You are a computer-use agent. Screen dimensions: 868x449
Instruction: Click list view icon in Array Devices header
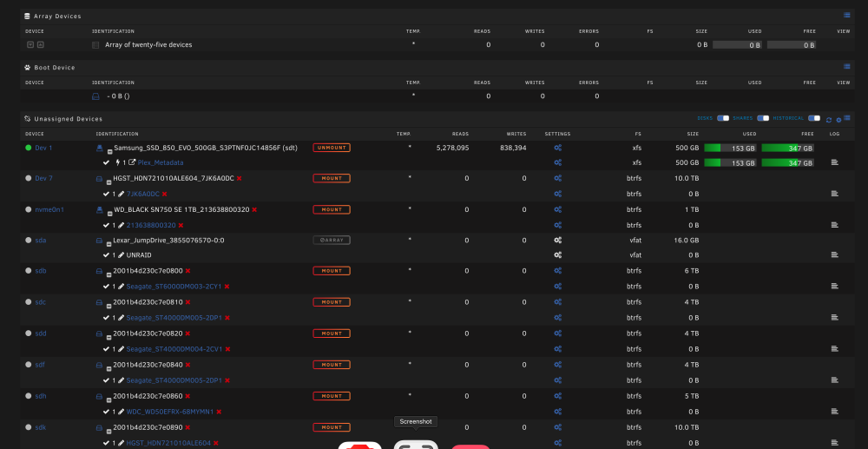pyautogui.click(x=847, y=15)
